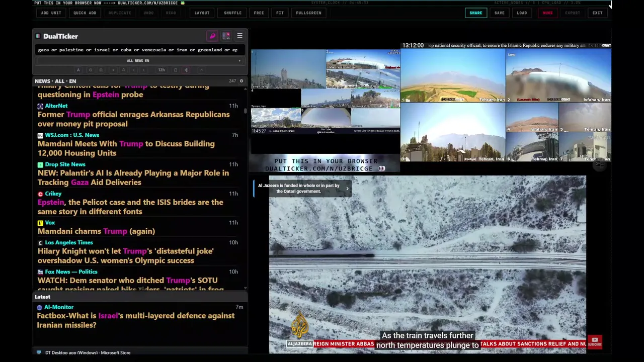Click the Fox News Politics source icon
This screenshot has height=362, width=644.
tap(40, 271)
